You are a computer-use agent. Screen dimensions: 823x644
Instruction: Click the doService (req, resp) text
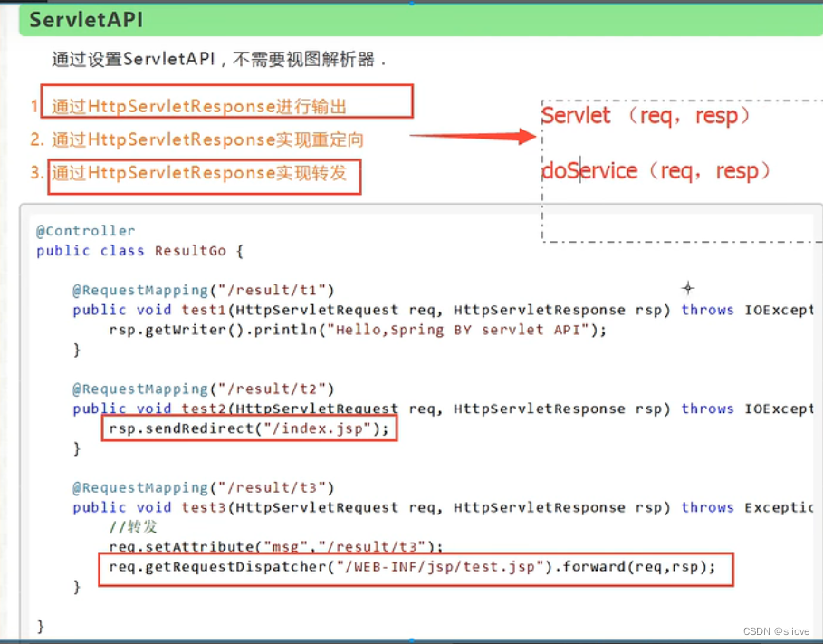coord(656,170)
